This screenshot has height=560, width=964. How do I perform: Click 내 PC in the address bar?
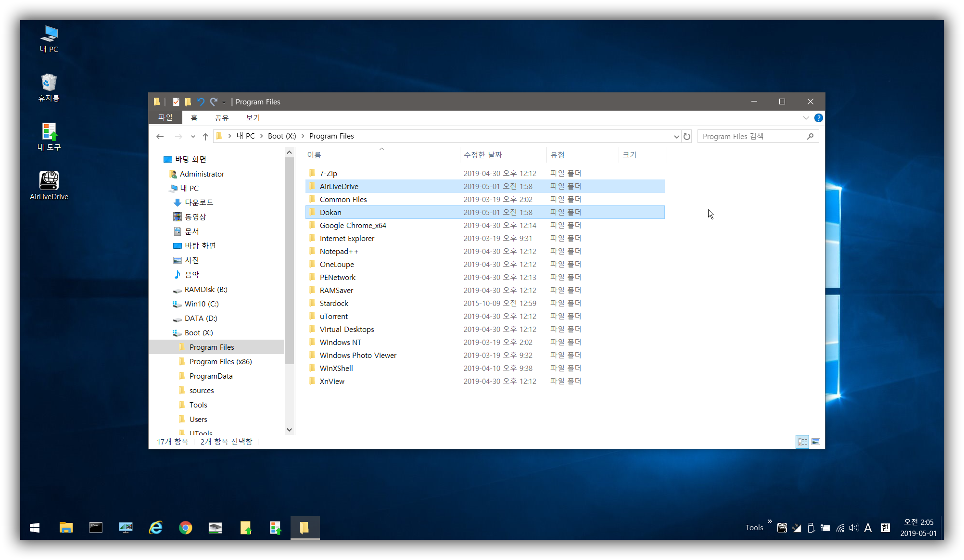click(x=245, y=136)
